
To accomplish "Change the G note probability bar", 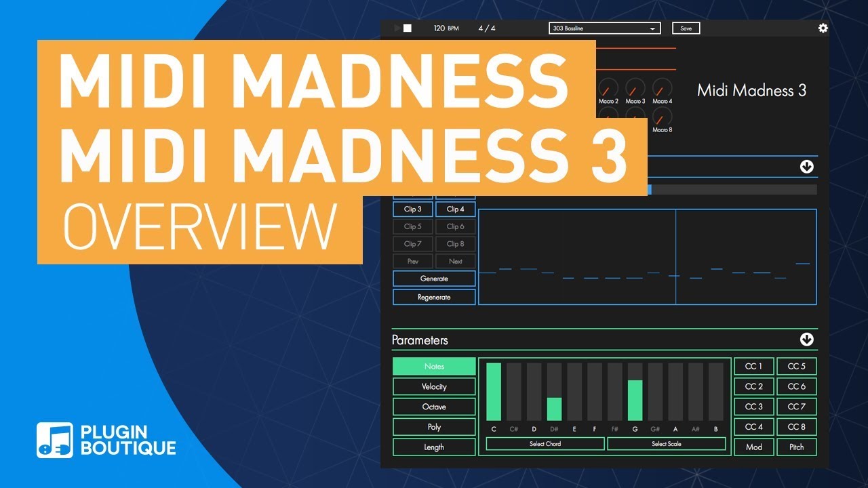I will tap(635, 392).
